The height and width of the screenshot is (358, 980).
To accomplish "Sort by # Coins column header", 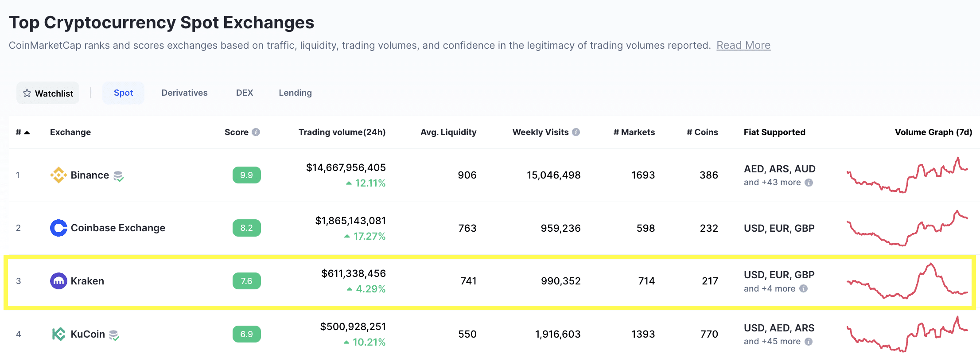I will [702, 132].
